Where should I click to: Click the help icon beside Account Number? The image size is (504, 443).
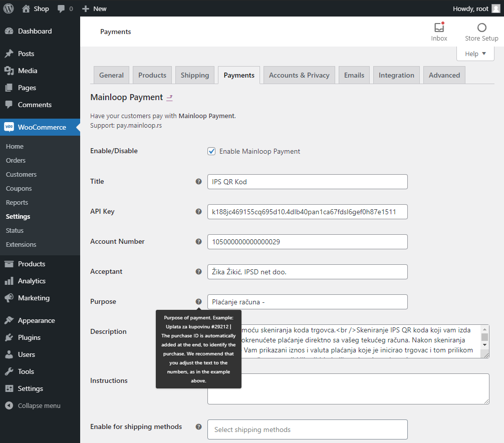(x=198, y=241)
